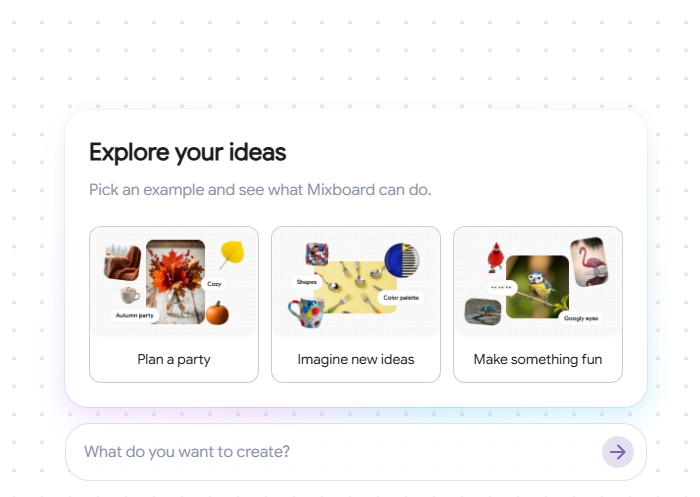
Task: Click the Googly eyes label chip
Action: coord(580,318)
